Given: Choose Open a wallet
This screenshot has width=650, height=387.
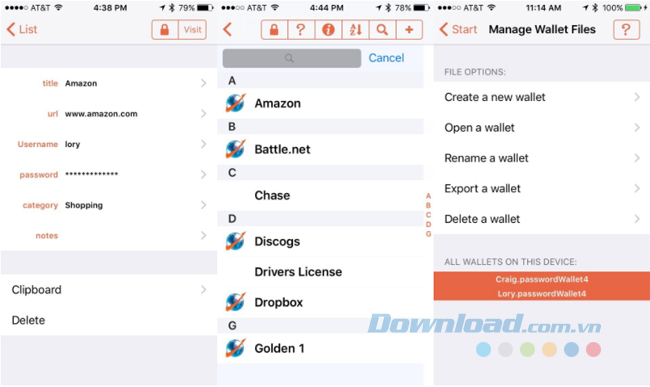Looking at the screenshot, I should tap(541, 128).
